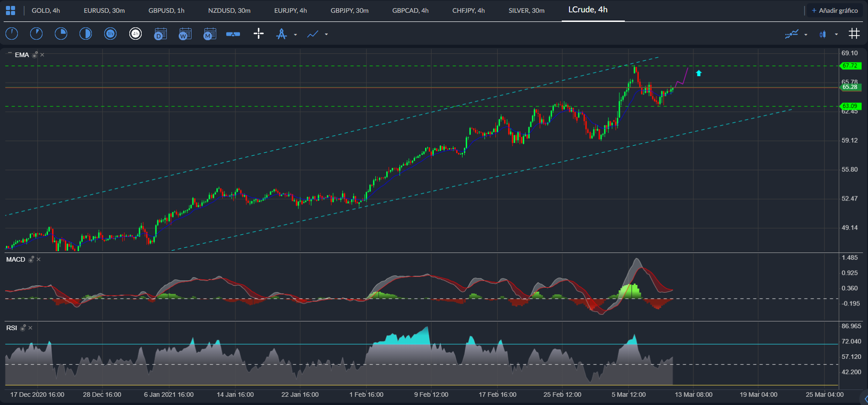The height and width of the screenshot is (405, 868).
Task: Open MACD indicator settings gear
Action: (x=31, y=259)
